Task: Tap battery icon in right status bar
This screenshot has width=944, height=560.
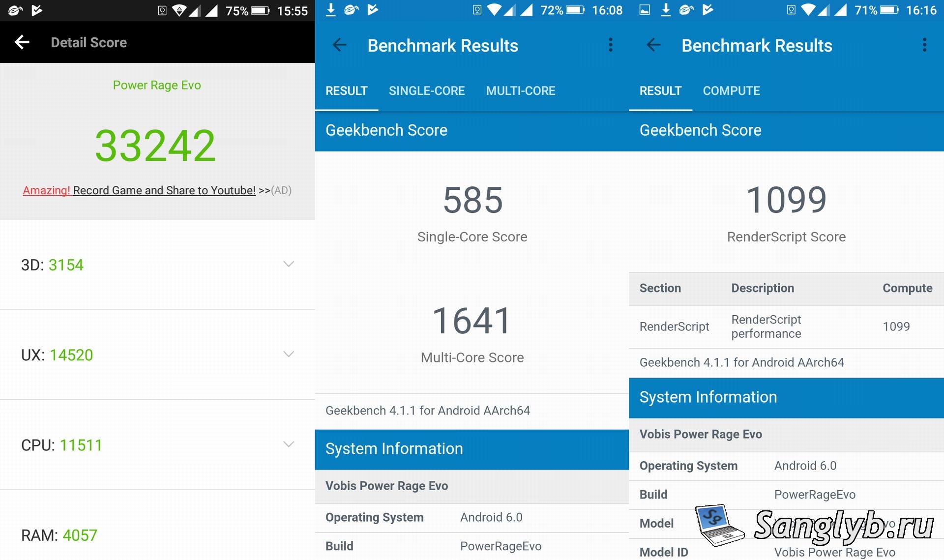Action: pos(889,10)
